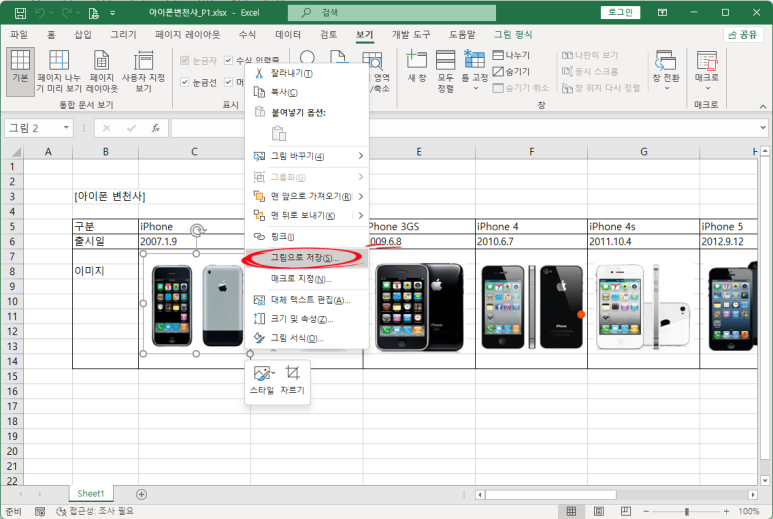This screenshot has width=773, height=519.
Task: Select the iPhone 4 image
Action: tap(532, 307)
